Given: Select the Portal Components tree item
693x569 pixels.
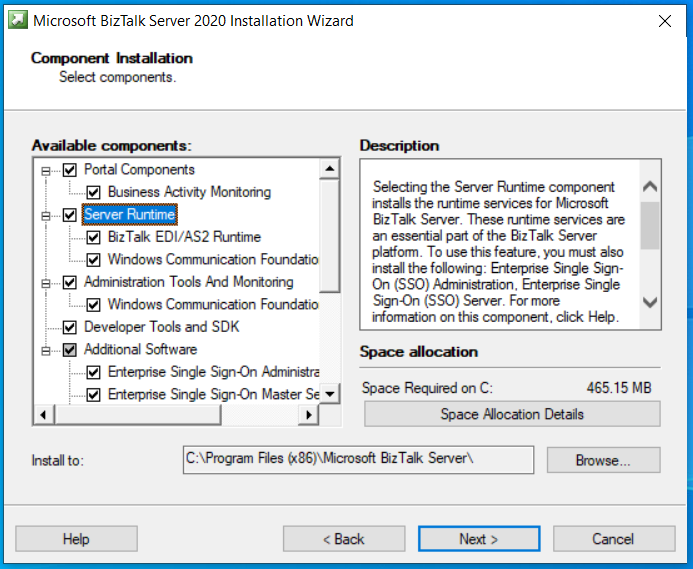Looking at the screenshot, I should click(x=139, y=169).
